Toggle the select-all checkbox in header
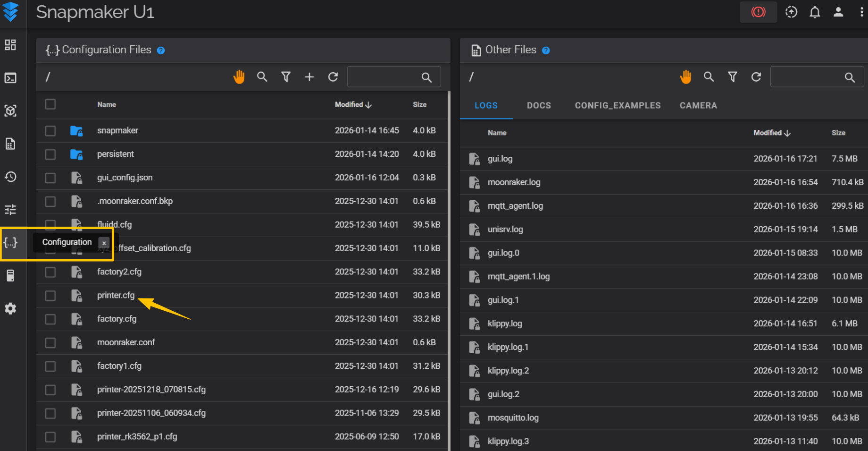This screenshot has width=868, height=451. point(50,104)
